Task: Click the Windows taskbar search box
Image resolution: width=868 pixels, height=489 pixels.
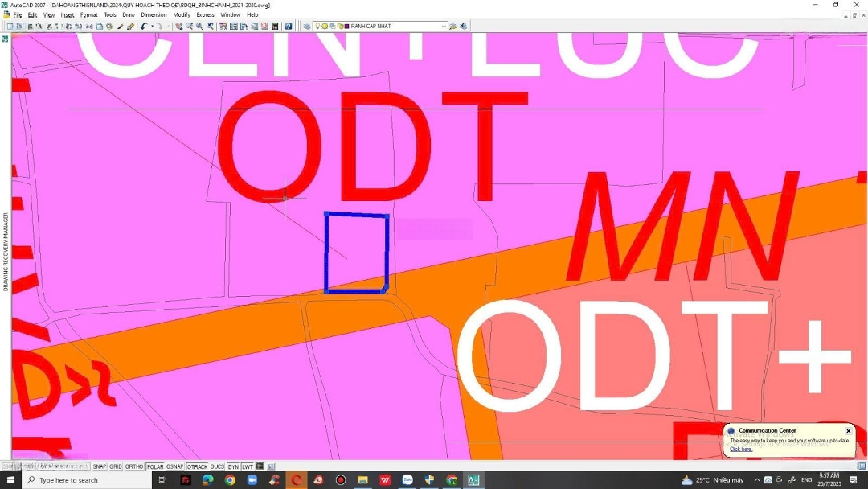Action: [88, 480]
